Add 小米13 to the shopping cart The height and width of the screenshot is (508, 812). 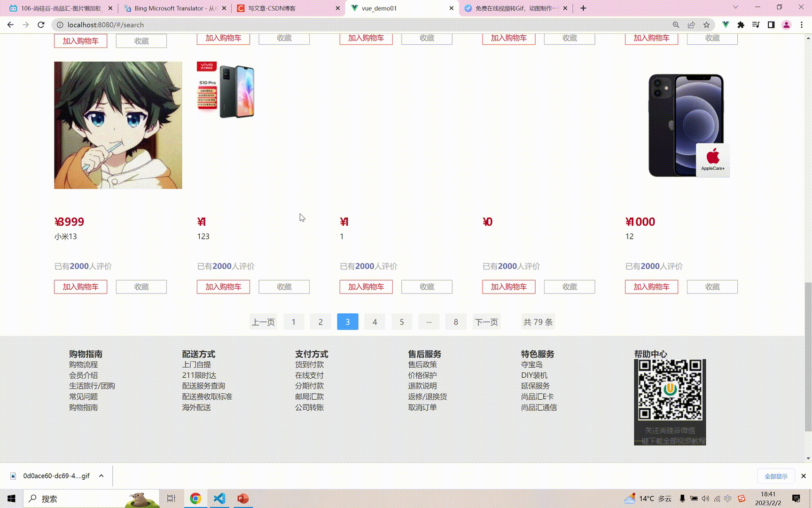point(80,287)
